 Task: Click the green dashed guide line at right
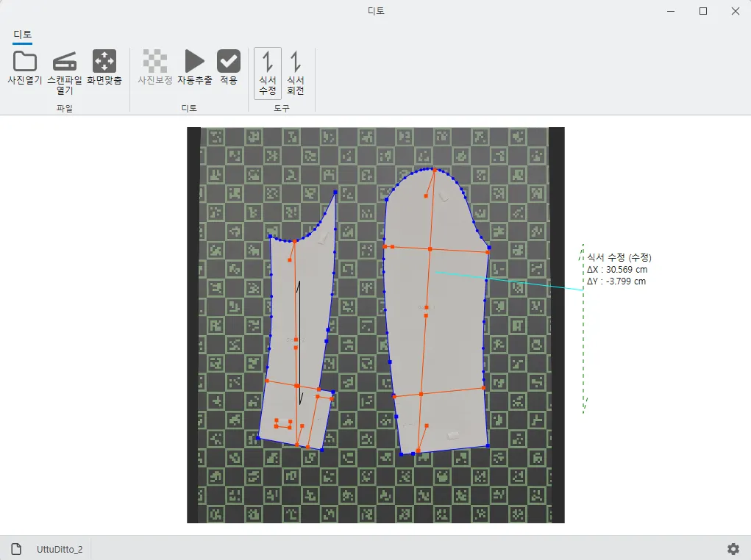pos(583,329)
